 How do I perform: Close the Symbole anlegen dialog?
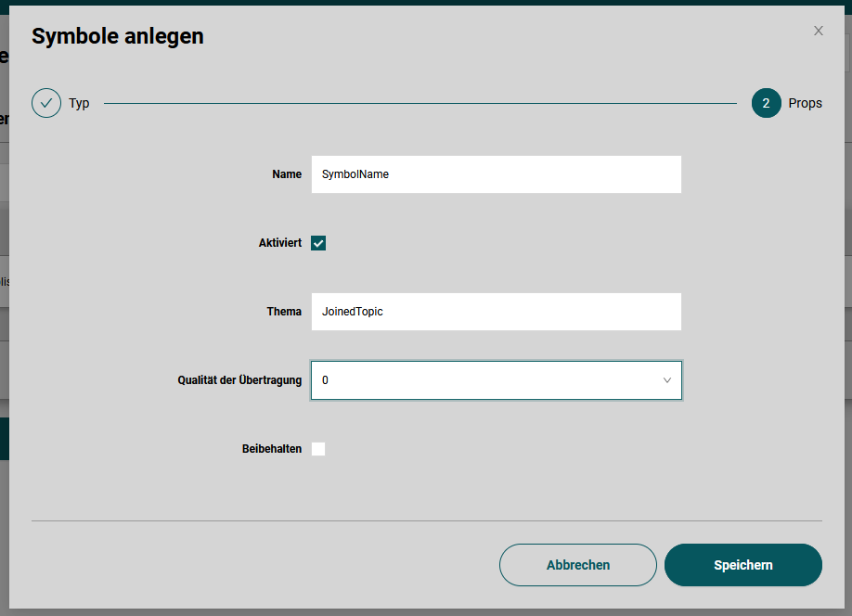pyautogui.click(x=818, y=31)
